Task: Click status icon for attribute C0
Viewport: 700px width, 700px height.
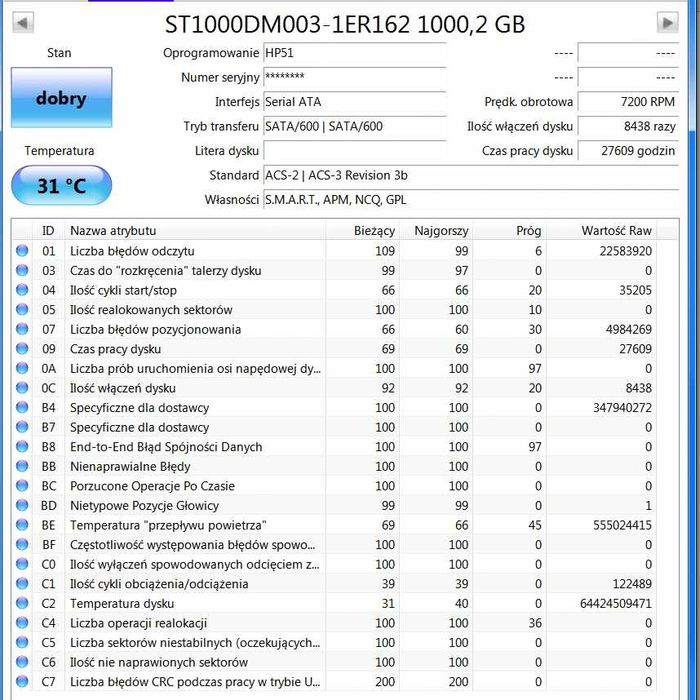Action: (x=22, y=564)
